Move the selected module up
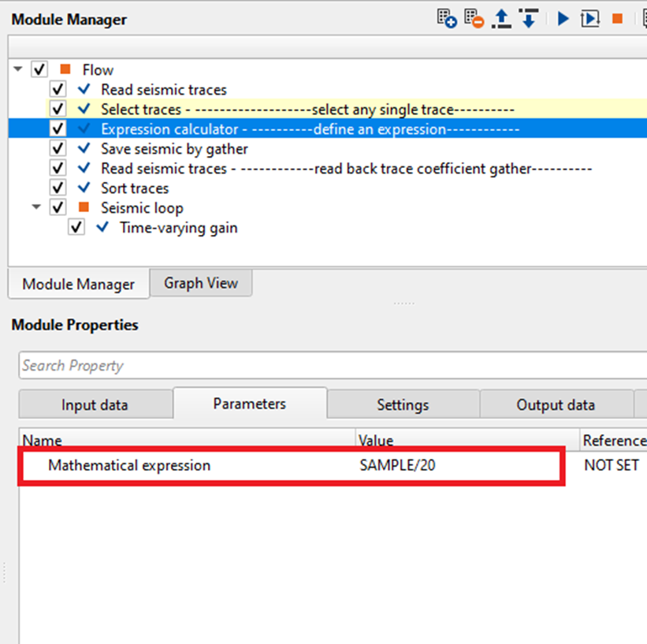647x644 pixels. [x=501, y=19]
